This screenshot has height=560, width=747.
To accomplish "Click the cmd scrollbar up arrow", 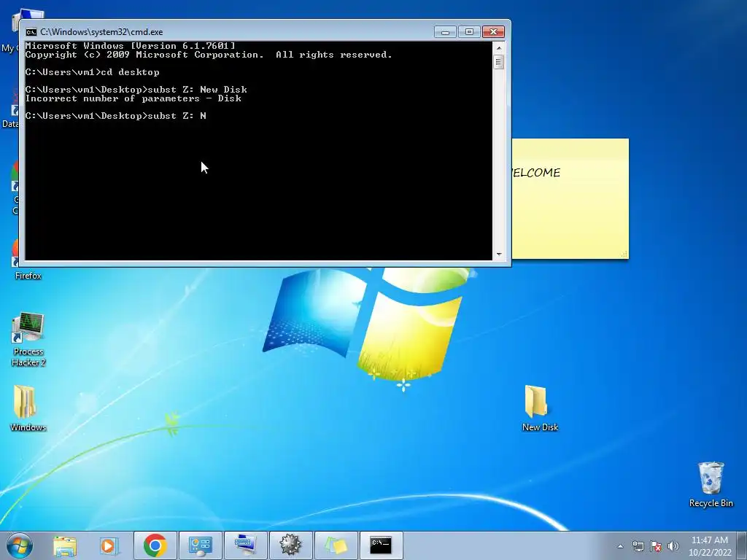I will [499, 47].
